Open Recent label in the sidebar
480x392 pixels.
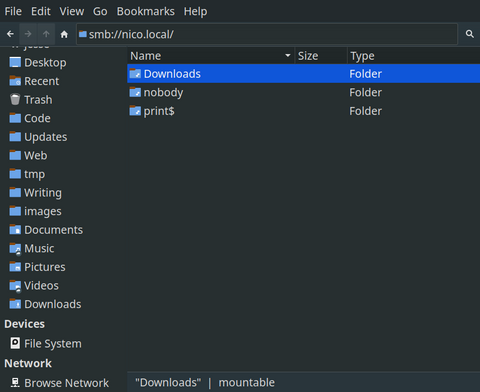(42, 81)
